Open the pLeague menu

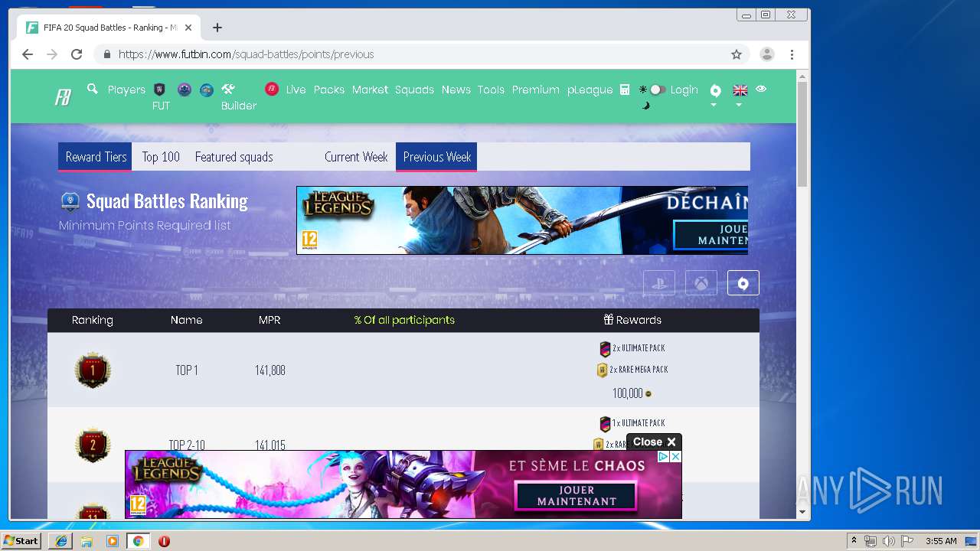tap(590, 90)
